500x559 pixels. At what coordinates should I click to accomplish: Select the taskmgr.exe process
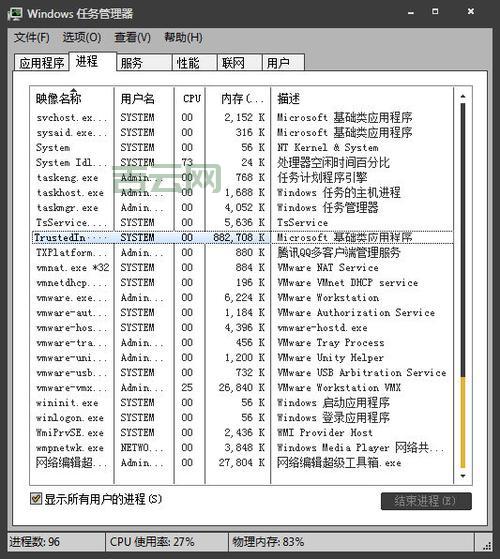[242, 207]
